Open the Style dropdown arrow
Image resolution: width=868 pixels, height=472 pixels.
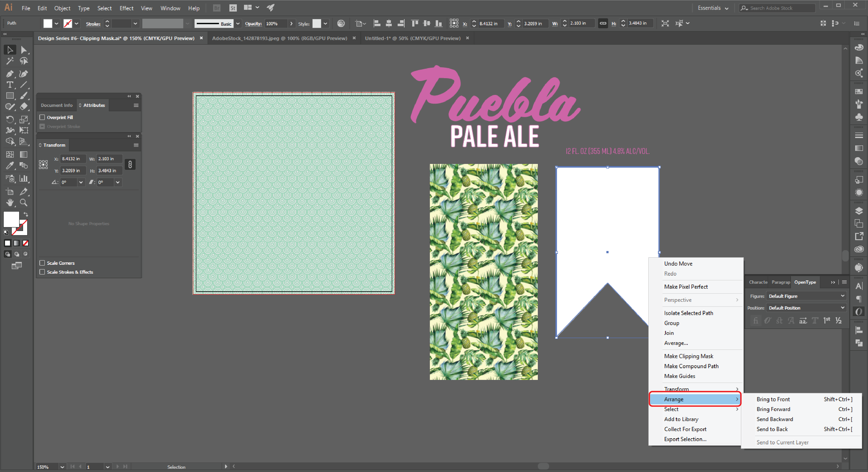click(325, 24)
